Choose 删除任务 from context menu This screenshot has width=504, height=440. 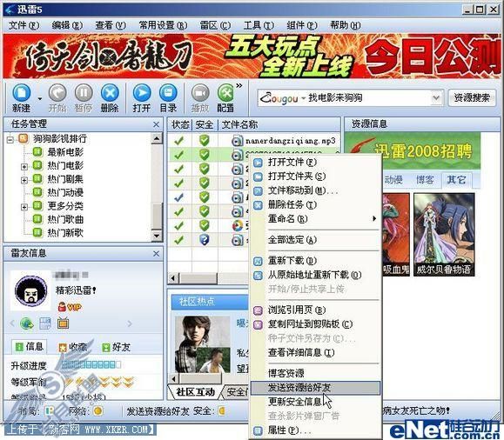[316, 205]
